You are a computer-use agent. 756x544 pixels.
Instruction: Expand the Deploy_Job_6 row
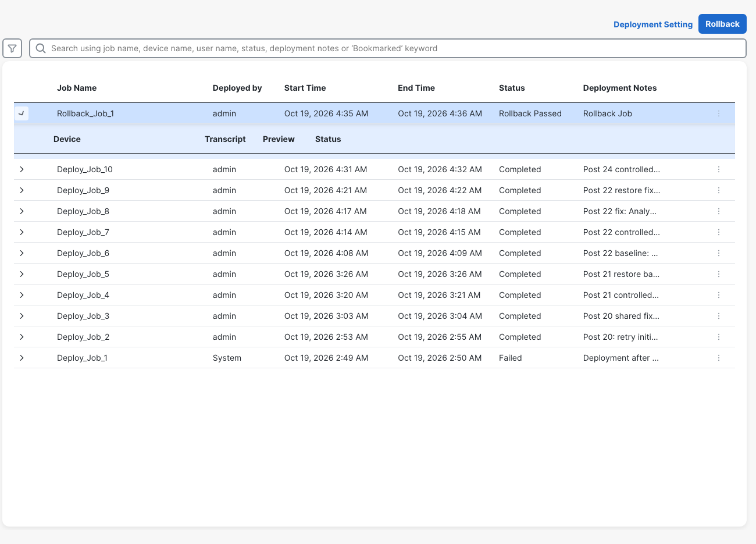point(22,253)
